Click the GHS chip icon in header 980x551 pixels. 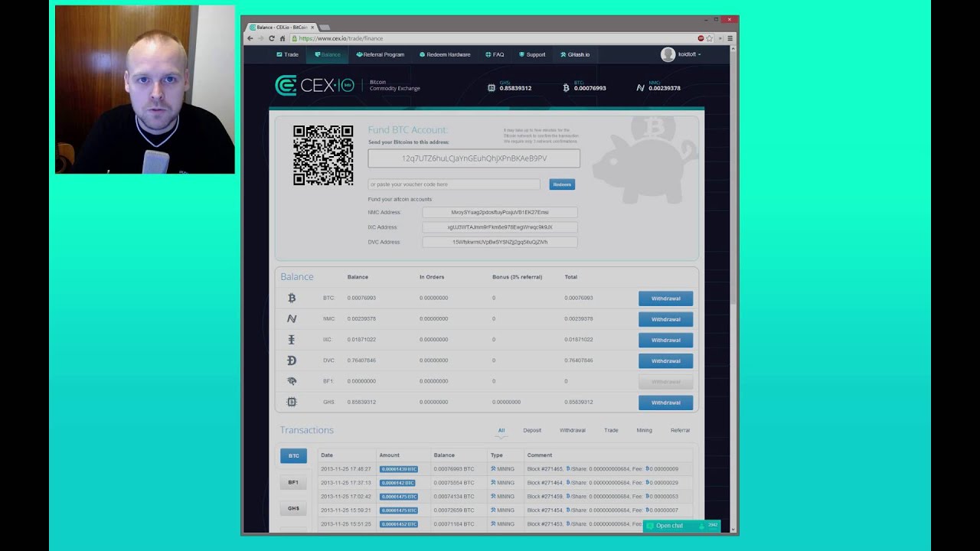coord(492,88)
